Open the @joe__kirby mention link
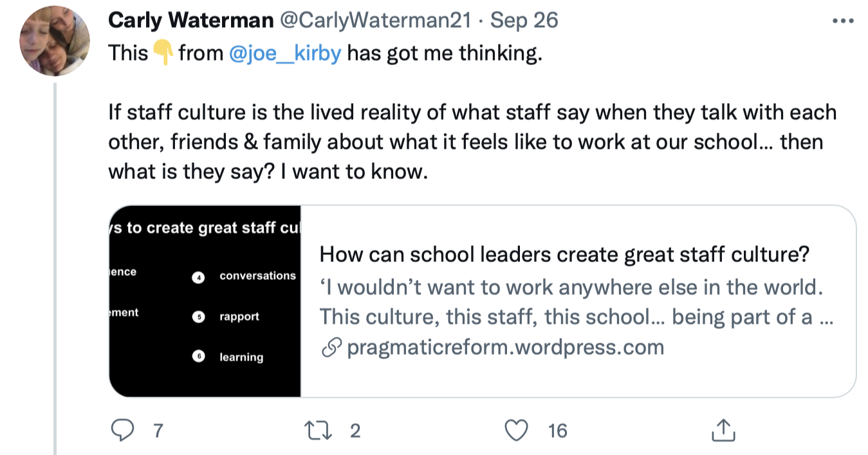Image resolution: width=868 pixels, height=455 pixels. 284,53
